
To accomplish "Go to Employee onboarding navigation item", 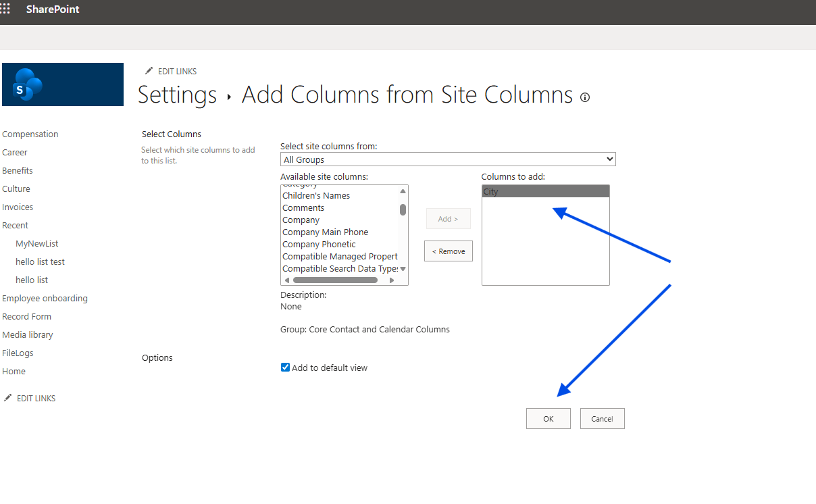I will point(45,299).
